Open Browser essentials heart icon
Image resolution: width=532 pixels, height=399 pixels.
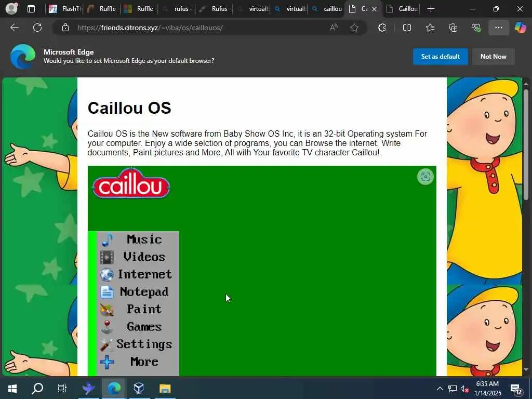coord(476,28)
